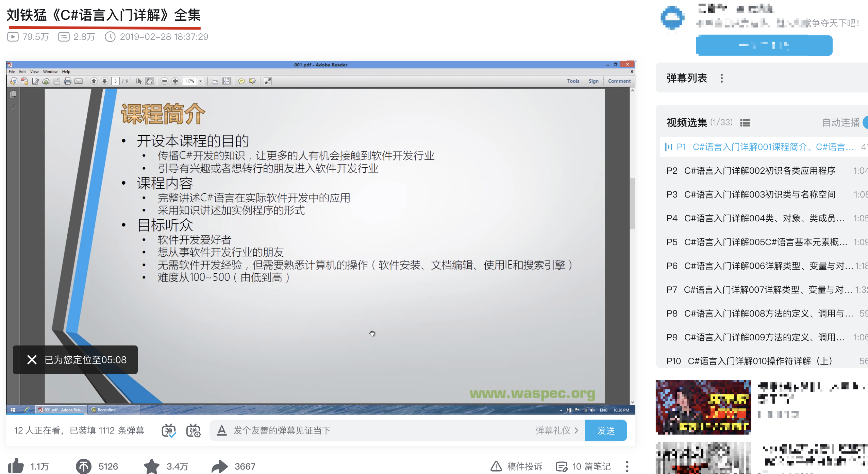Image resolution: width=868 pixels, height=474 pixels.
Task: Zoom in with the plus icon
Action: [175, 81]
